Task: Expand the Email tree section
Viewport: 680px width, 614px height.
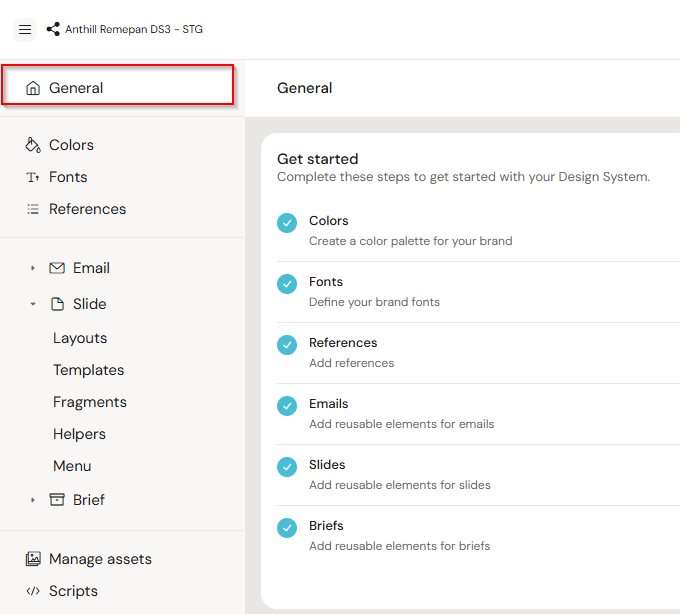Action: click(x=33, y=268)
